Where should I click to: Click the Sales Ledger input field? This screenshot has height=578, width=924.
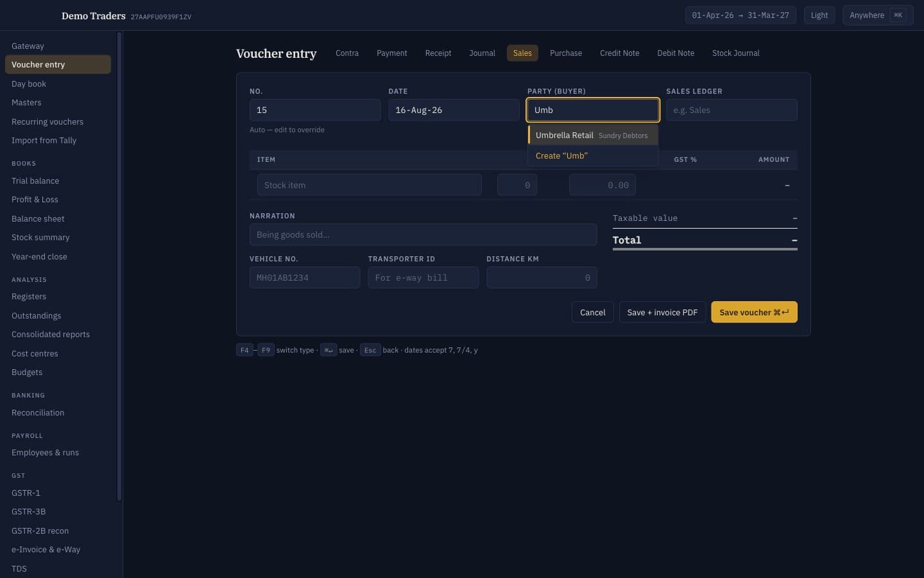pos(732,110)
